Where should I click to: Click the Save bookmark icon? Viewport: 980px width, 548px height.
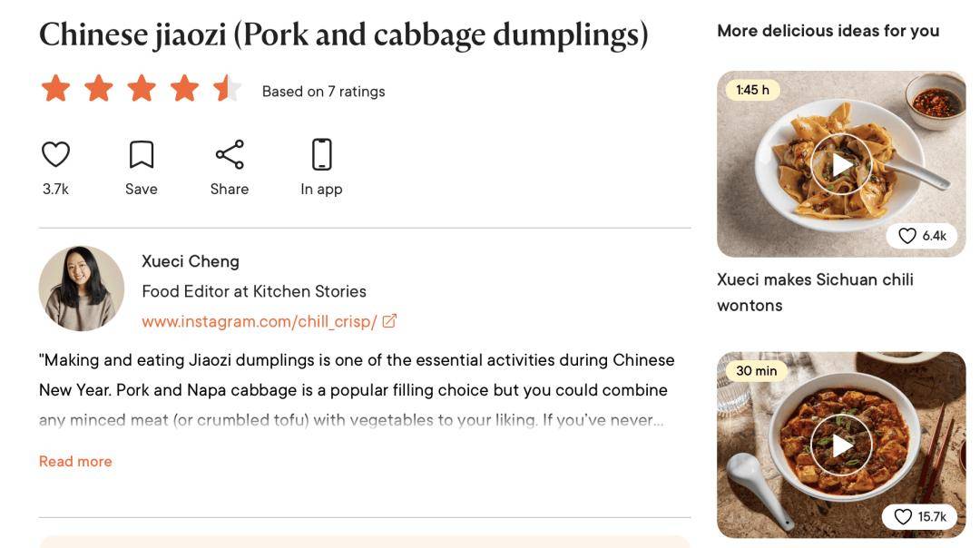(141, 154)
